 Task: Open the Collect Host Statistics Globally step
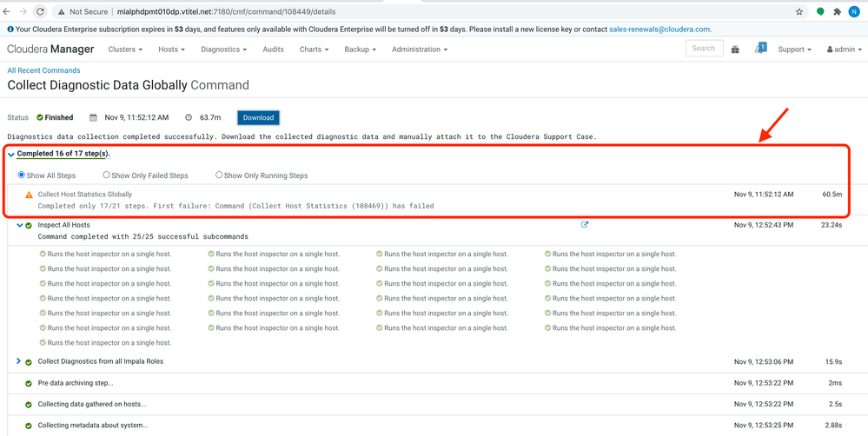coord(84,195)
